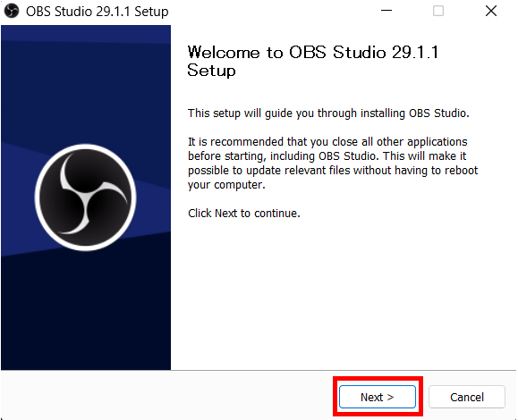Minimize the OBS Studio Setup window
The width and height of the screenshot is (518, 420).
click(x=386, y=11)
